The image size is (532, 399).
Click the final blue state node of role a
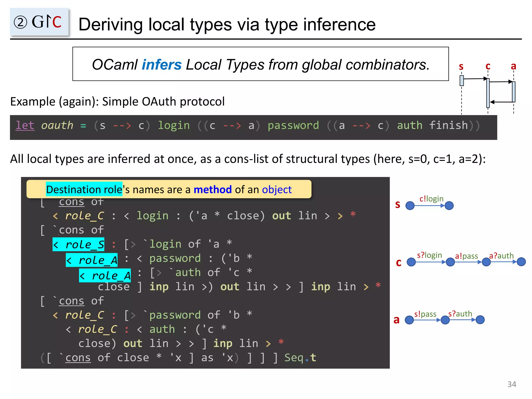point(480,320)
